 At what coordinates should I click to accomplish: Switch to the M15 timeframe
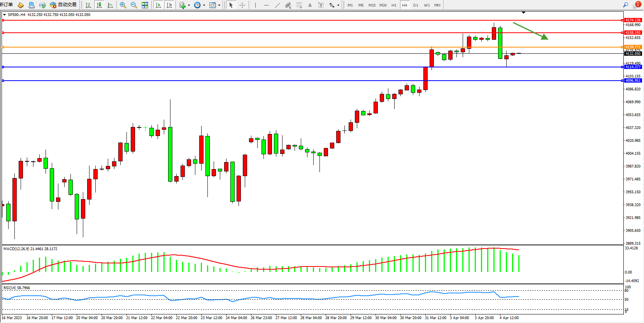[x=372, y=5]
